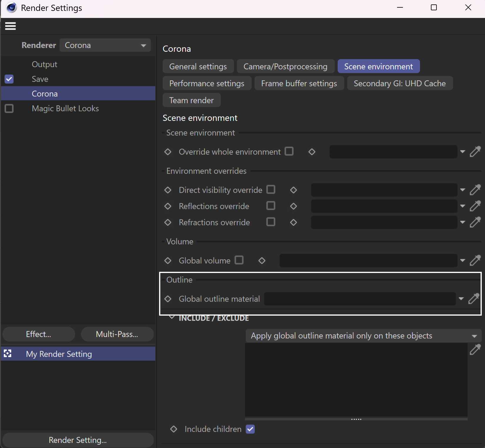Select the Scene environment tab
This screenshot has width=485, height=448.
[379, 66]
